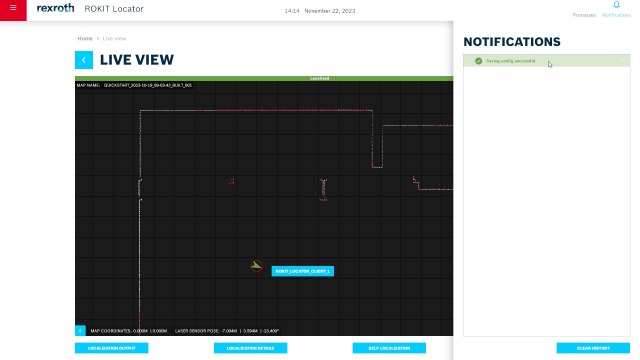Open the red hamburger menu
The width and height of the screenshot is (640, 360).
13,9
